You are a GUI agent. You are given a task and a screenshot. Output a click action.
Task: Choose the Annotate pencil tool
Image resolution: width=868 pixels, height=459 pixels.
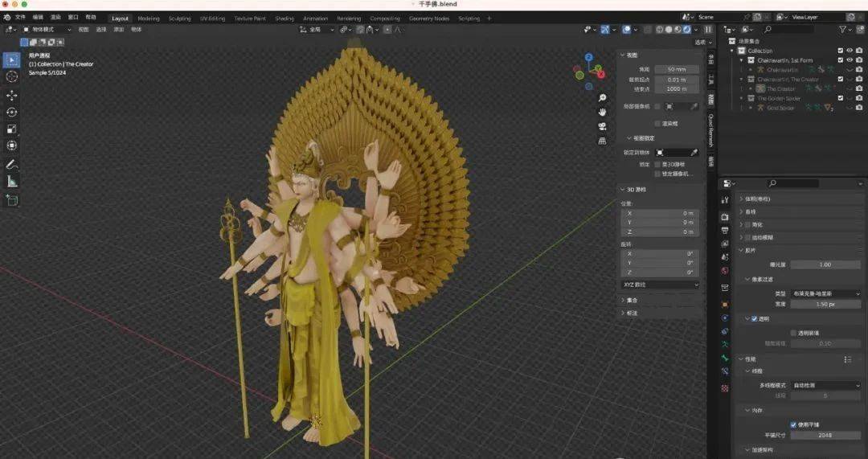[x=11, y=165]
